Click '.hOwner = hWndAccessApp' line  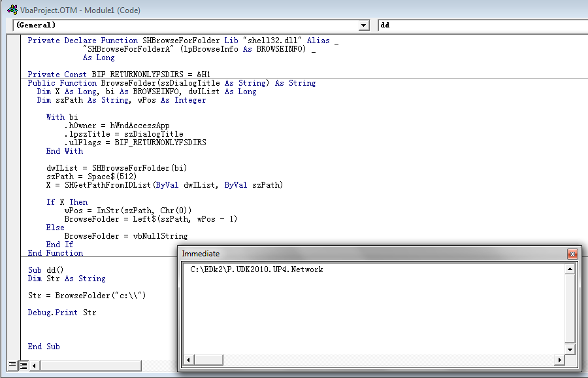point(117,126)
